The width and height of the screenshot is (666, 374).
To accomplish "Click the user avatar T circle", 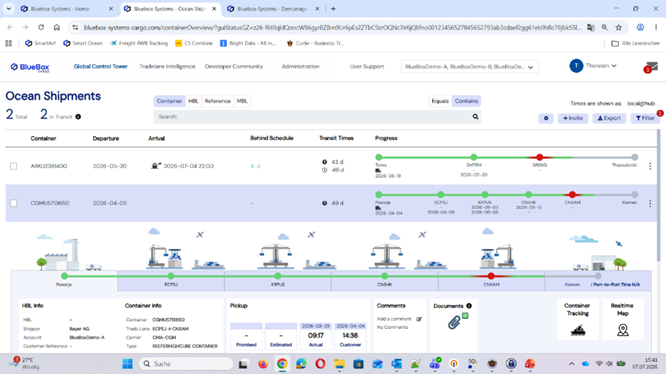I will point(576,66).
